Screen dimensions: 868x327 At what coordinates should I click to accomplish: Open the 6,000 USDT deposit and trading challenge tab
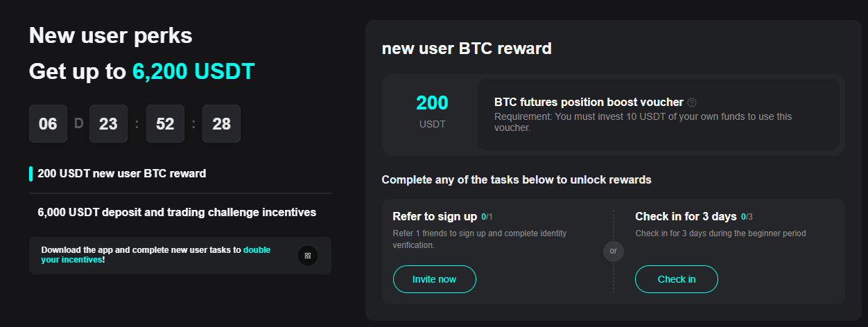pos(177,212)
